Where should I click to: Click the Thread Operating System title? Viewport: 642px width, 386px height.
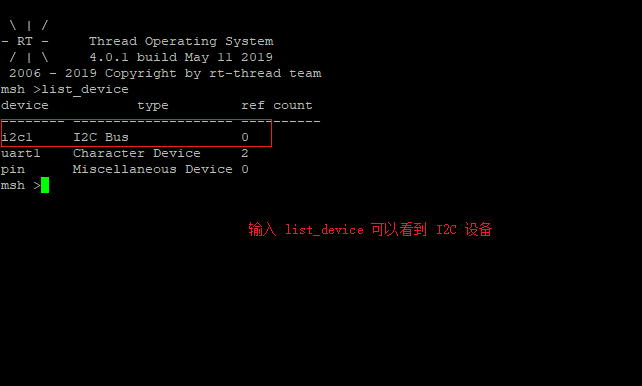pyautogui.click(x=181, y=41)
